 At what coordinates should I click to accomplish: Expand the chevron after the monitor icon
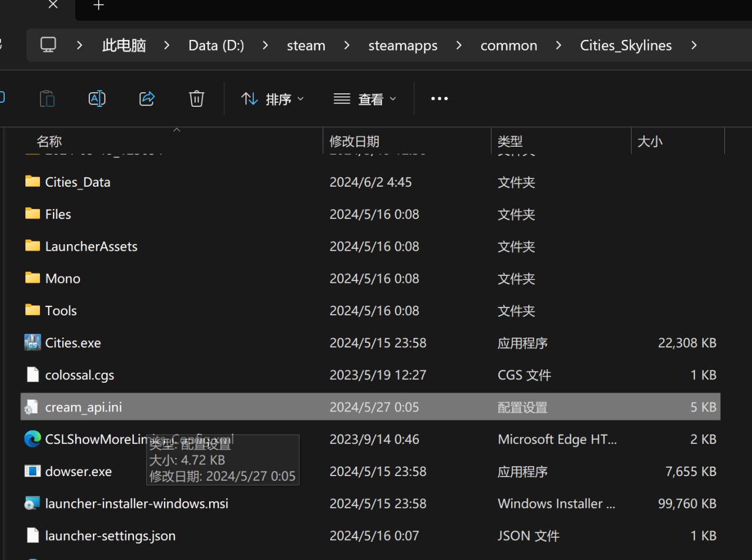pyautogui.click(x=79, y=45)
